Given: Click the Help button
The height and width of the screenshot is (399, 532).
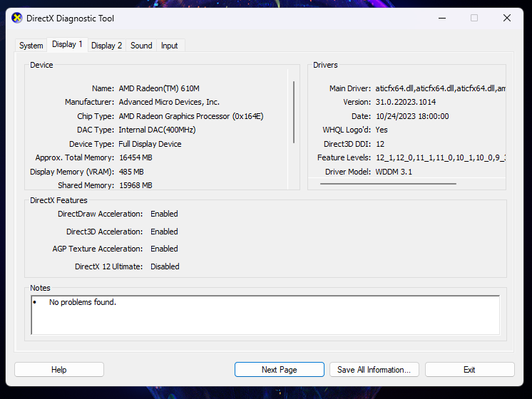Looking at the screenshot, I should (x=59, y=370).
